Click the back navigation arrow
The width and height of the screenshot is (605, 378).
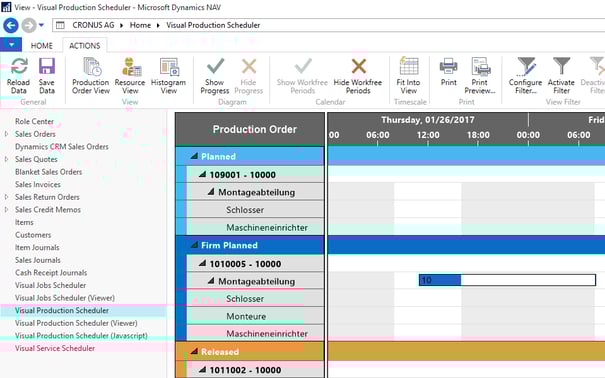pos(11,25)
